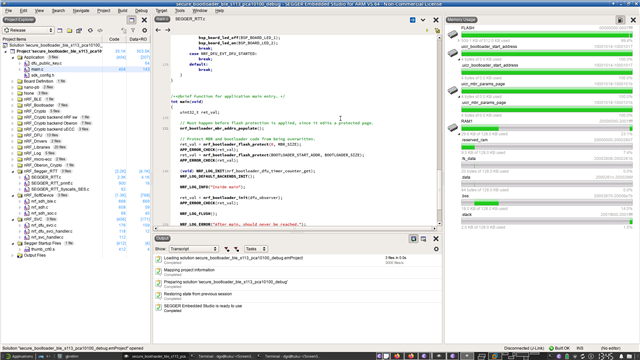Open the editor tab list chevron
Viewport: 640px width, 360px height.
coord(423,20)
